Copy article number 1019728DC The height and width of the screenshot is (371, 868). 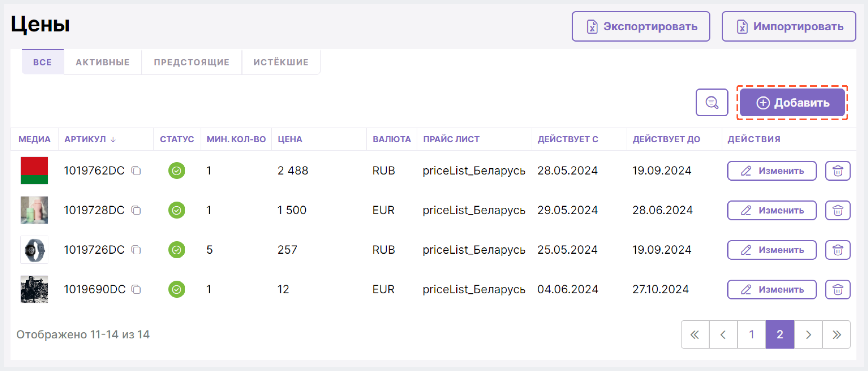[x=136, y=210]
